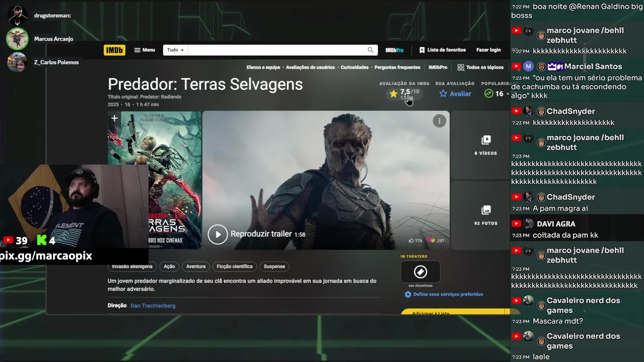Click drugstoremarc participant avatar
The image size is (644, 362).
pyautogui.click(x=17, y=16)
